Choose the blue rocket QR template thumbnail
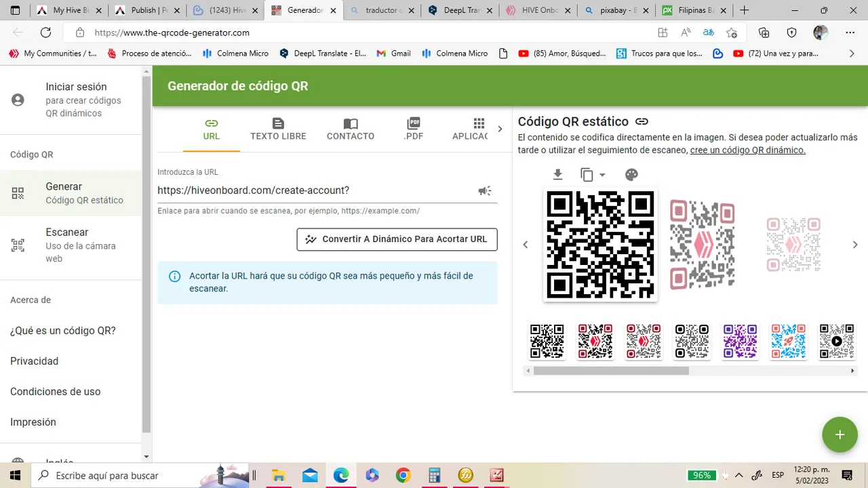This screenshot has height=488, width=868. (x=789, y=341)
